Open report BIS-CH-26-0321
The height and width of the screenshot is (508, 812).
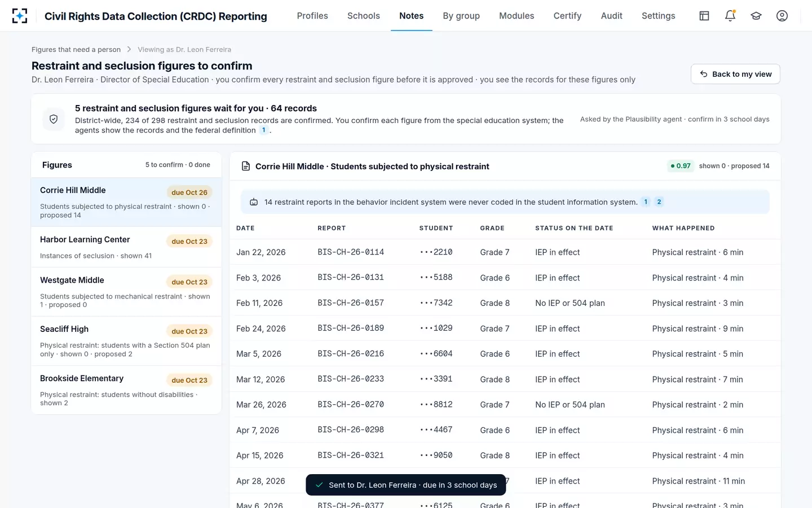351,456
